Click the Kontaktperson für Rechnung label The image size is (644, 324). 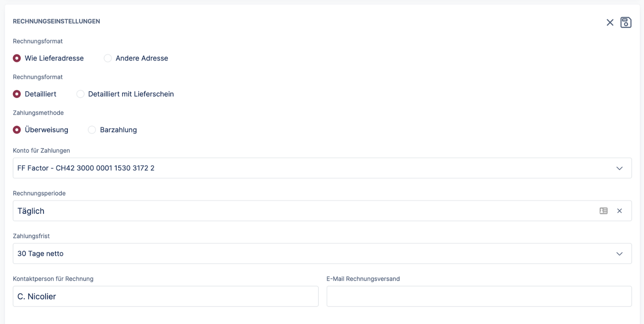53,279
